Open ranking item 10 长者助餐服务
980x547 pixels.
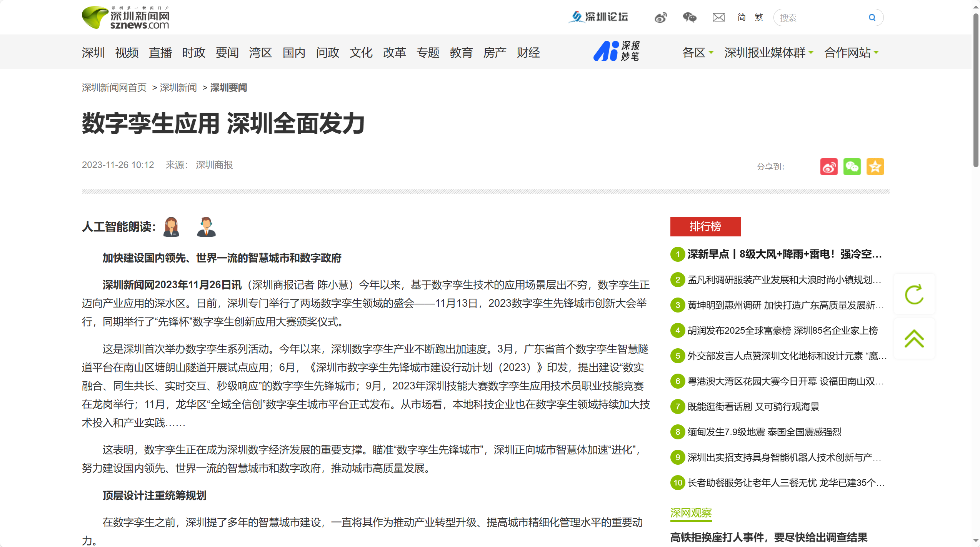point(786,482)
